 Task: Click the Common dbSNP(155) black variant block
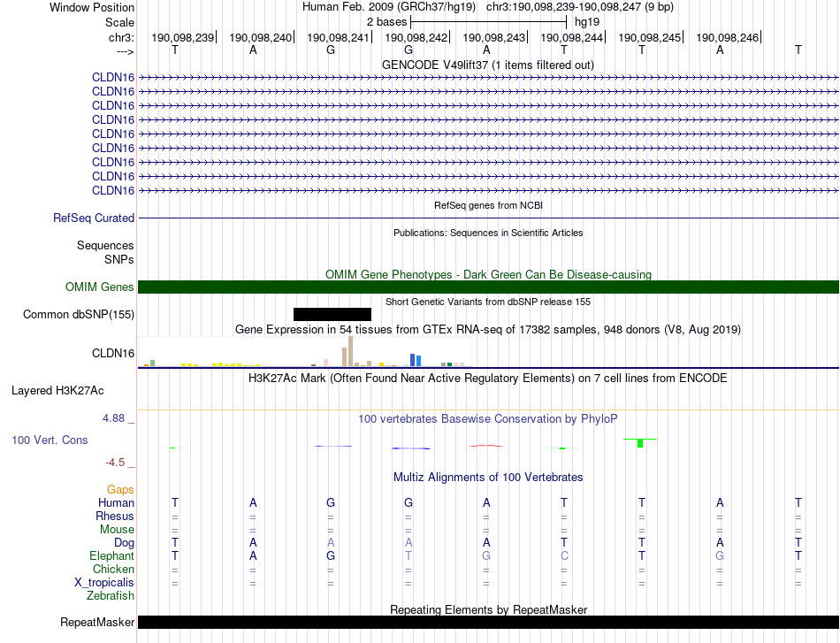tap(332, 314)
